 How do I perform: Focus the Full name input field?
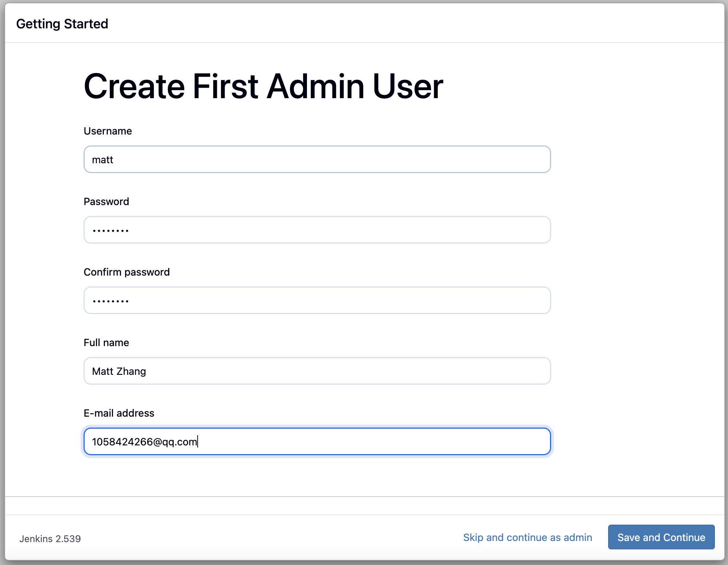click(x=317, y=371)
